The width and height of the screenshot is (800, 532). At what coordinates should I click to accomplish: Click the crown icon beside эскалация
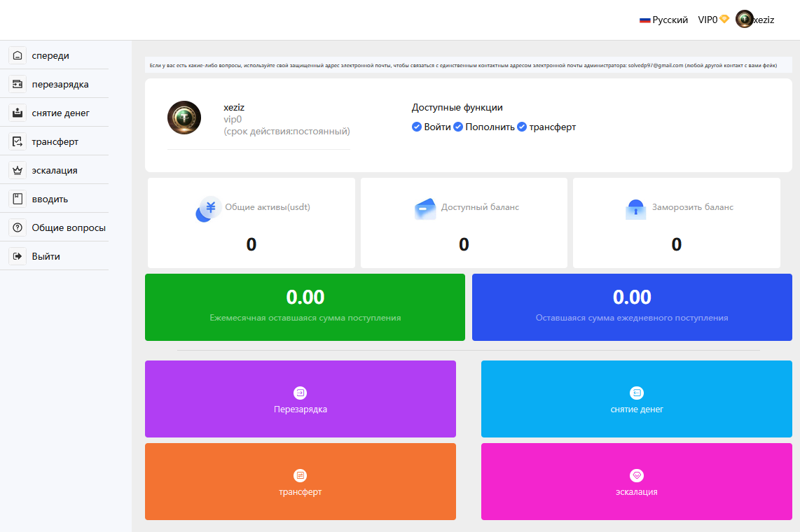(18, 171)
